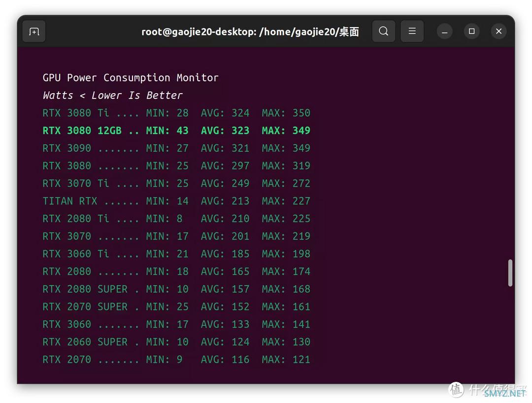Click the AVG value 157
The image size is (532, 403).
click(x=240, y=289)
